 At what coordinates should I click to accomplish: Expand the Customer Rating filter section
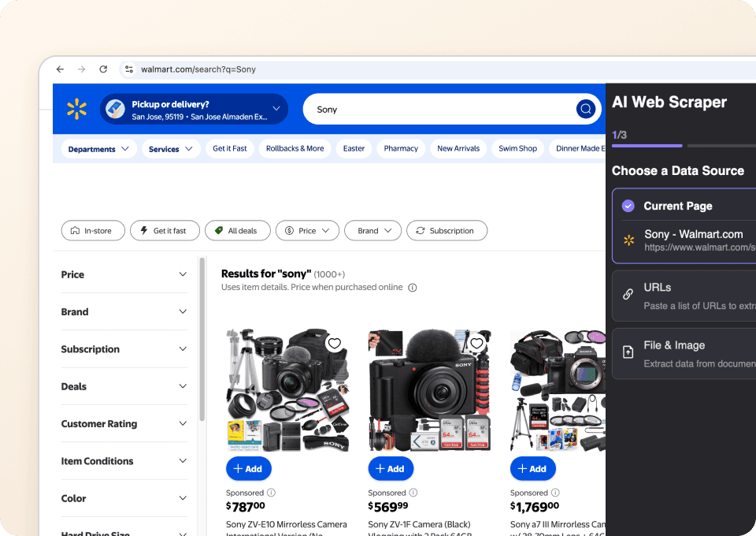pyautogui.click(x=124, y=424)
